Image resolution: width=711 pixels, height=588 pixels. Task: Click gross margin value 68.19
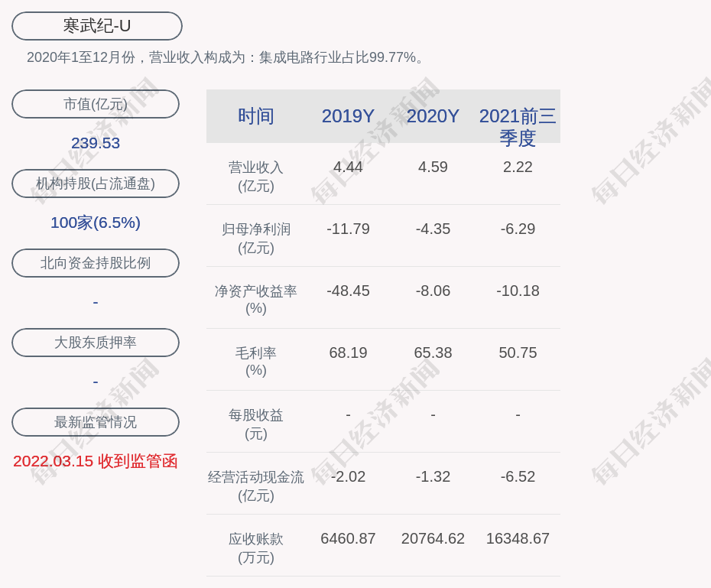(349, 352)
